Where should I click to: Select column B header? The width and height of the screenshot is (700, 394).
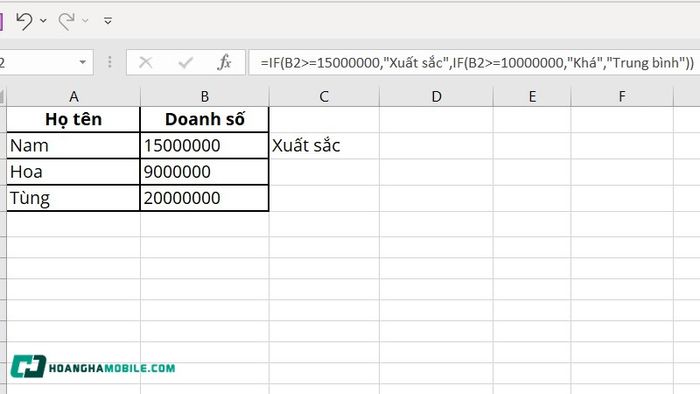204,96
